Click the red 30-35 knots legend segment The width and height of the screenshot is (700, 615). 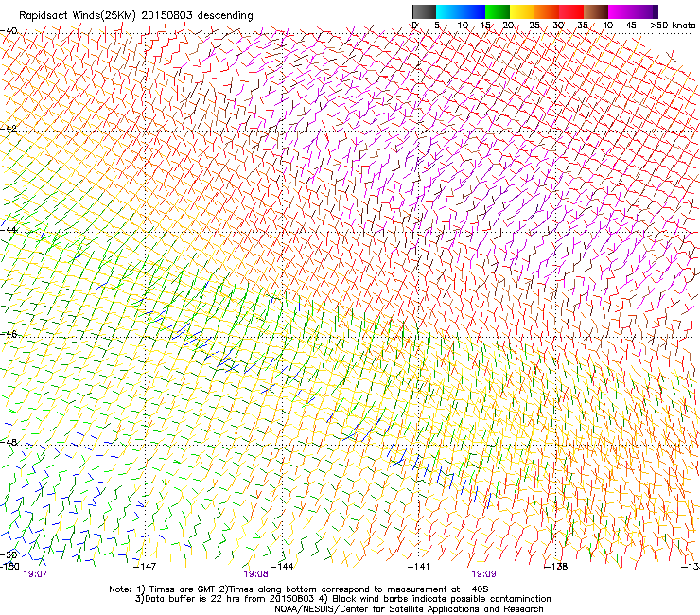(571, 11)
